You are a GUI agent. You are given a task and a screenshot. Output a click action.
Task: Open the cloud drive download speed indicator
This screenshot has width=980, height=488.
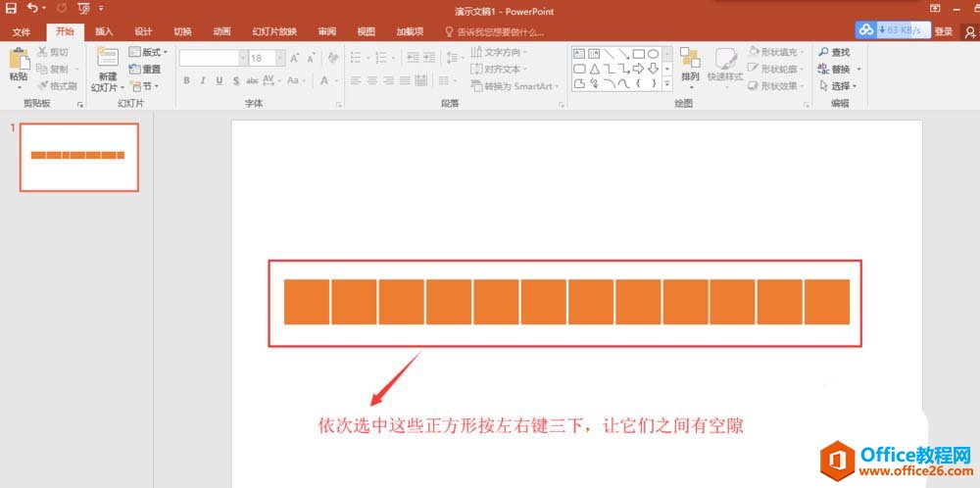(893, 30)
